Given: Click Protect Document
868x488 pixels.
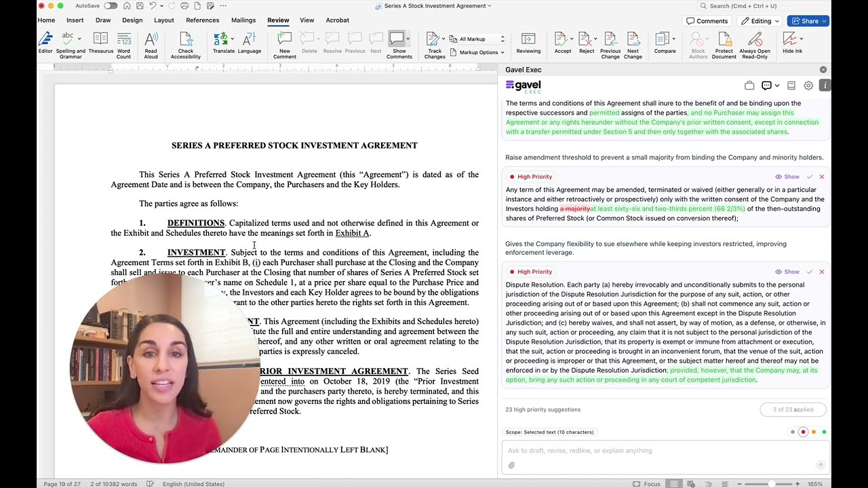Looking at the screenshot, I should (x=724, y=45).
